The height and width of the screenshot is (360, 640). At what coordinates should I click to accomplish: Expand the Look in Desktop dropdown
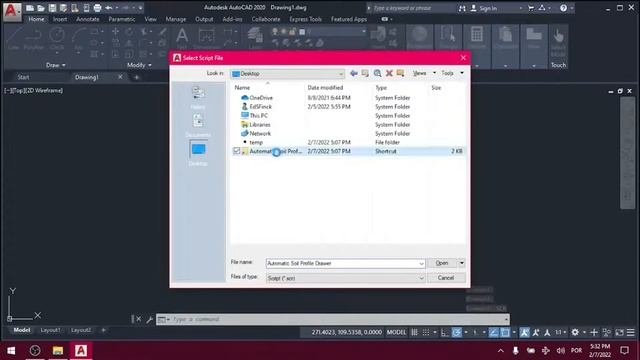tap(341, 74)
